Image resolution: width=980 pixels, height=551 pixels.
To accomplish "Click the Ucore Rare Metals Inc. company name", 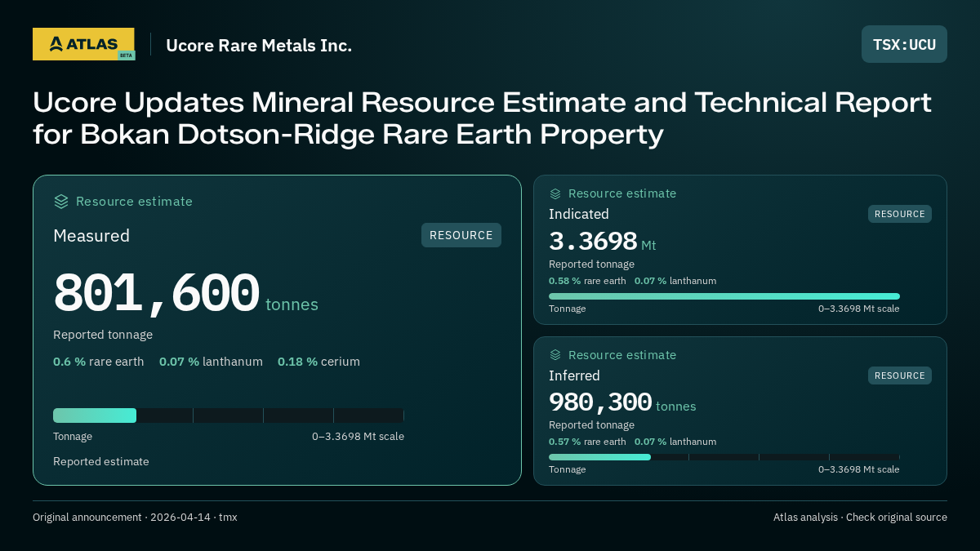I will point(259,46).
